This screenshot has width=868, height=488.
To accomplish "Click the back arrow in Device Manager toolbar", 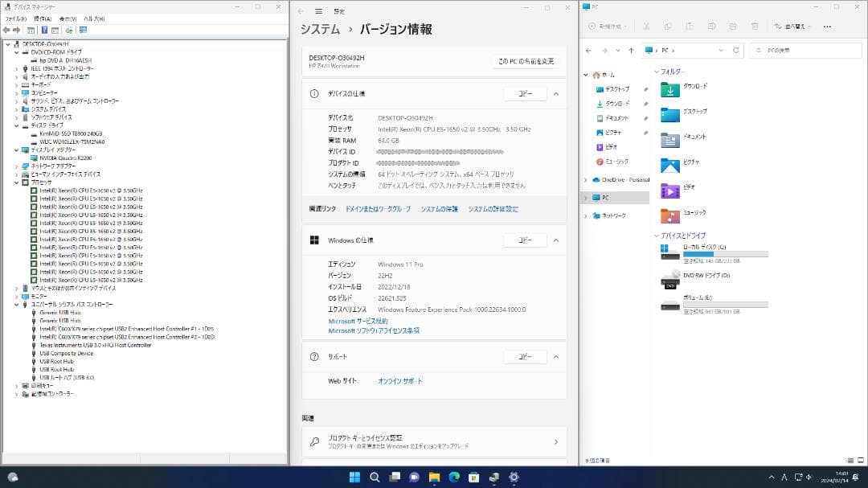I will click(x=6, y=31).
